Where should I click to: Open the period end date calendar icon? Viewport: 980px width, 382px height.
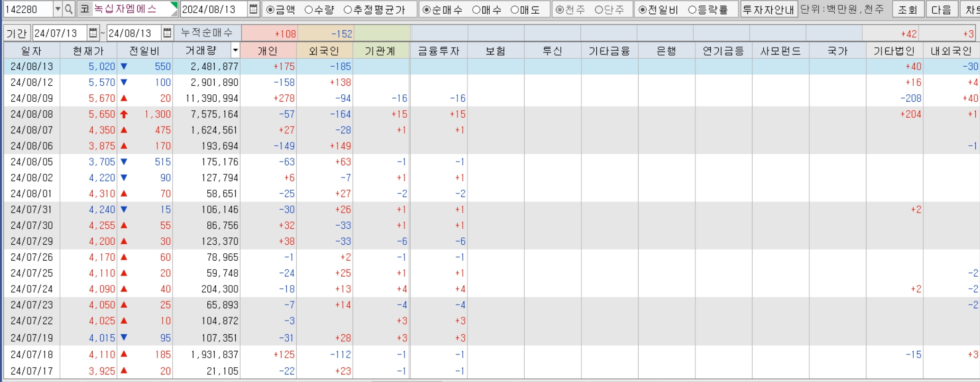[x=167, y=33]
